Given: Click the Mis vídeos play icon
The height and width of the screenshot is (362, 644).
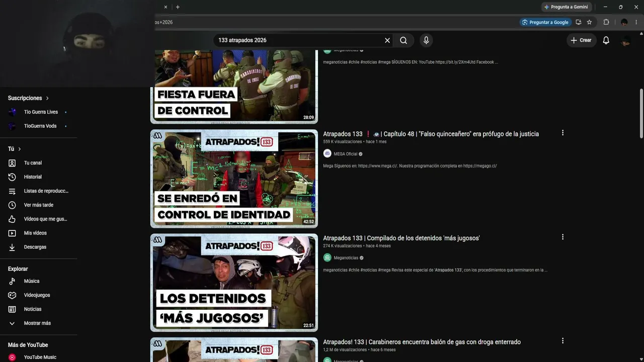Looking at the screenshot, I should 12,233.
